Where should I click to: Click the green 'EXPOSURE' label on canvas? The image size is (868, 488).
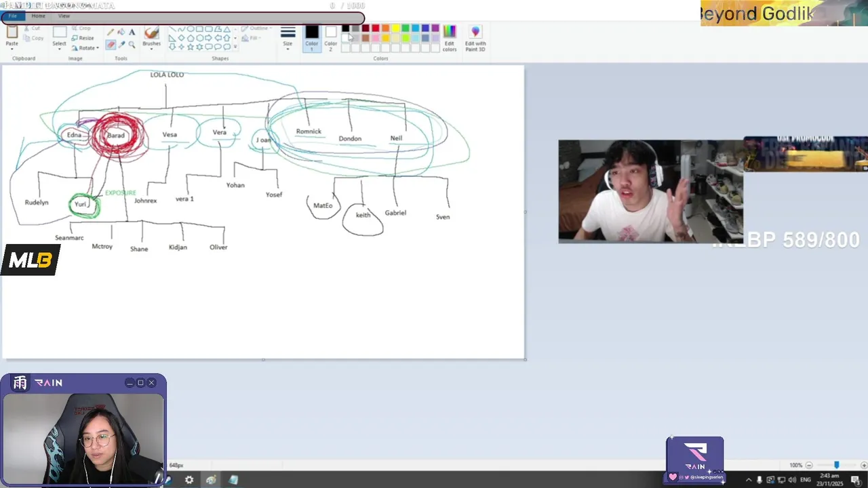tap(121, 192)
